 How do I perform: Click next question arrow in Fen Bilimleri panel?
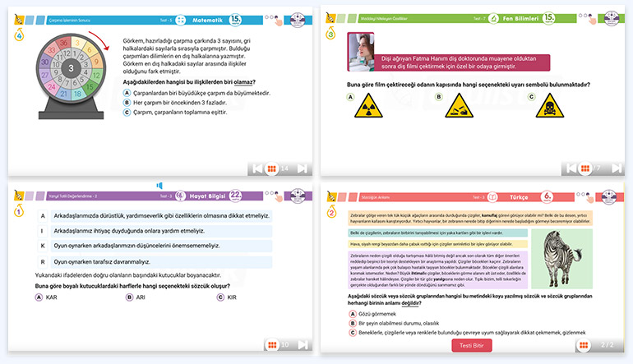pos(617,168)
